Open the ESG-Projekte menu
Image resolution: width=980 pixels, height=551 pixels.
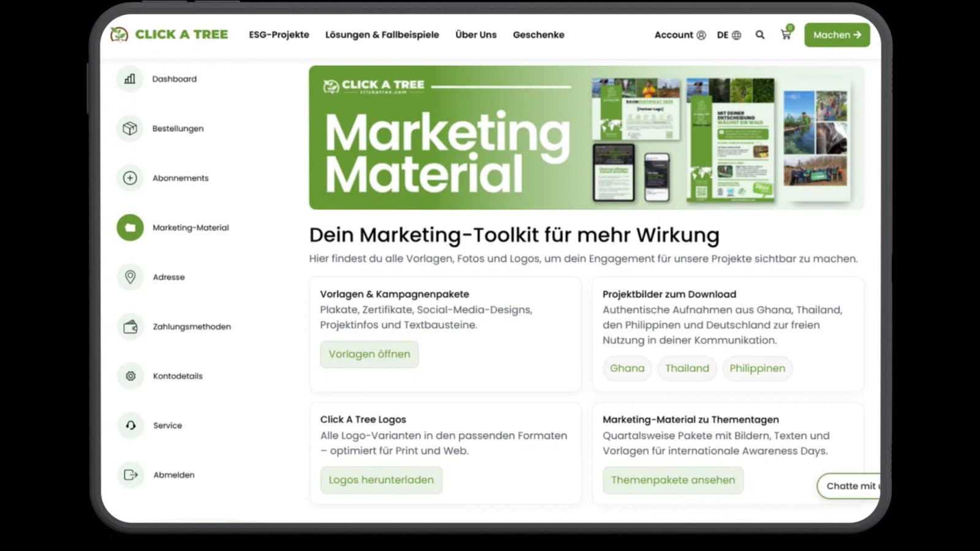(x=279, y=35)
